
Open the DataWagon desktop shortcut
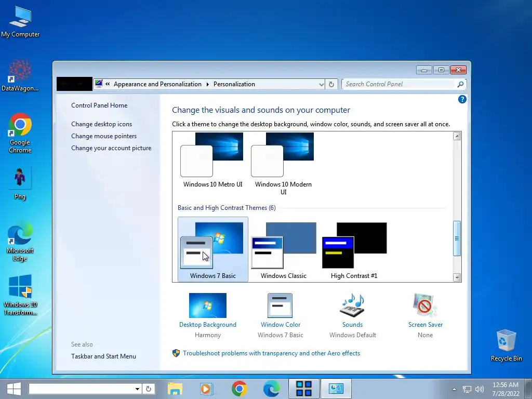click(20, 75)
